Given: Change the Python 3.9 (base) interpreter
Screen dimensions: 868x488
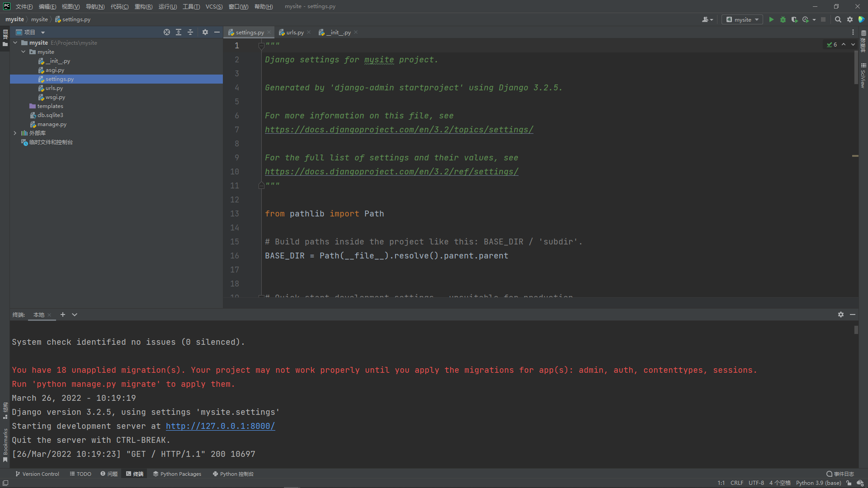Looking at the screenshot, I should click(x=818, y=483).
